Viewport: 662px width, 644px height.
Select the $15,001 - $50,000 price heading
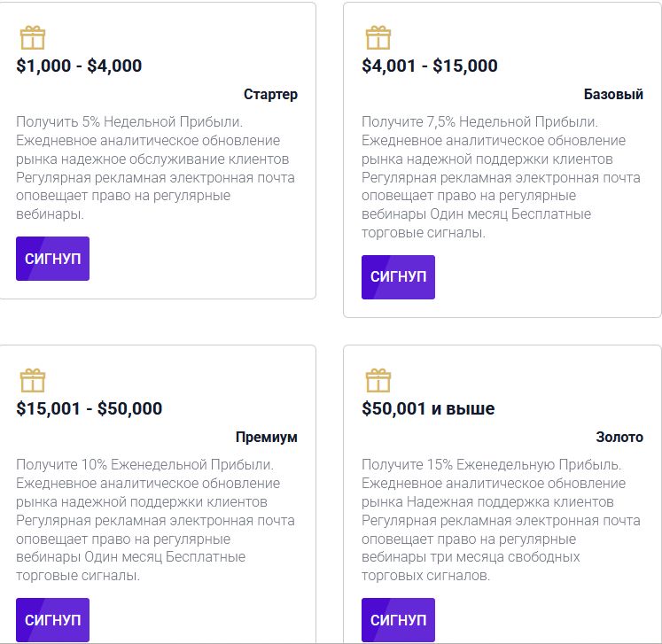[90, 408]
